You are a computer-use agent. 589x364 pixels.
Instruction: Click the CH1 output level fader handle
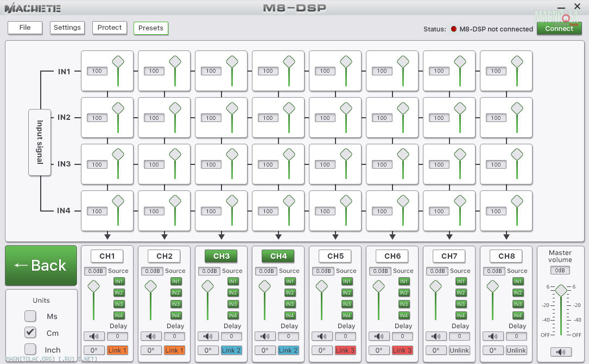pyautogui.click(x=93, y=286)
